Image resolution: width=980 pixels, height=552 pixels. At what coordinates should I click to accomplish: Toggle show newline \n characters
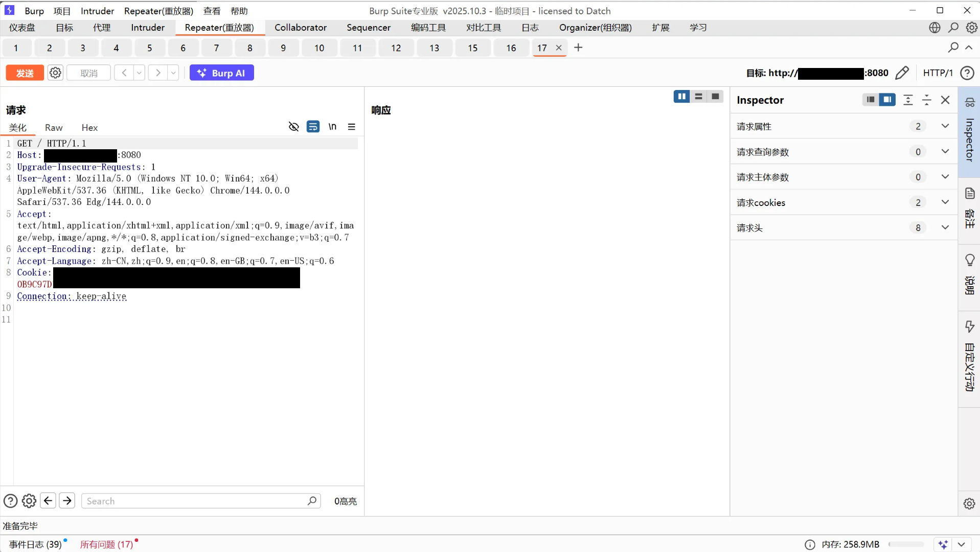332,127
